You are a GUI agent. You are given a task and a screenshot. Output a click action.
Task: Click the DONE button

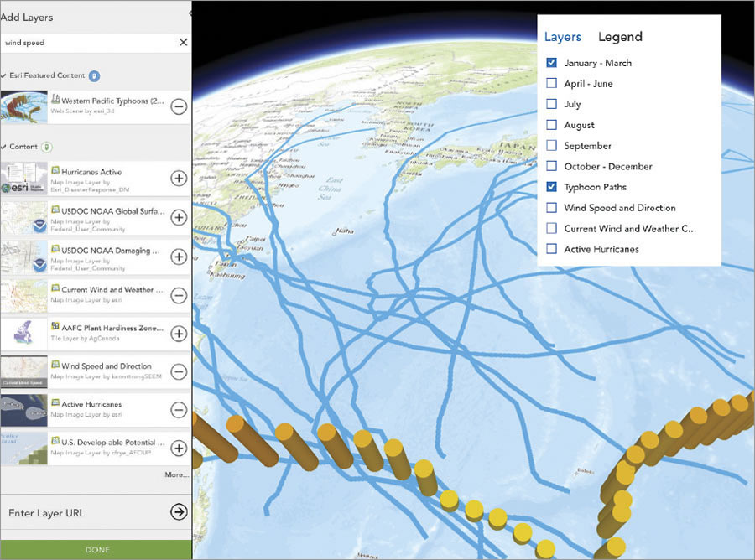(x=96, y=549)
